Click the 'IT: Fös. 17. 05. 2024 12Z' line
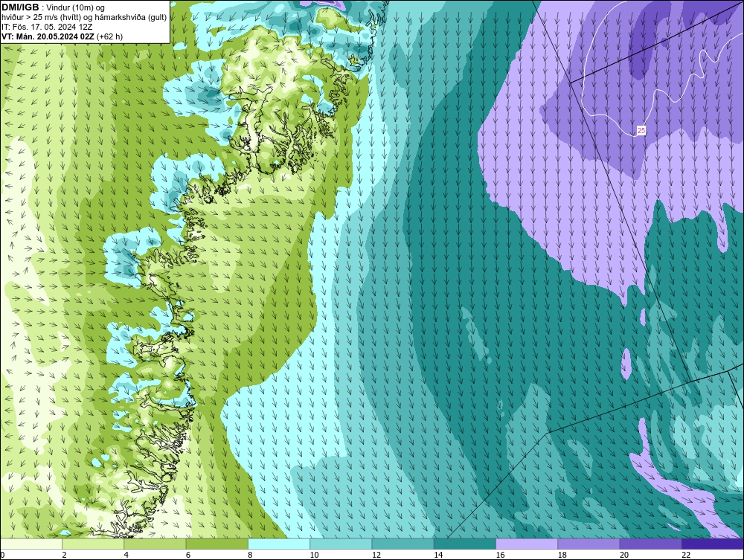Screen dimensions: 744x560 [x=47, y=27]
